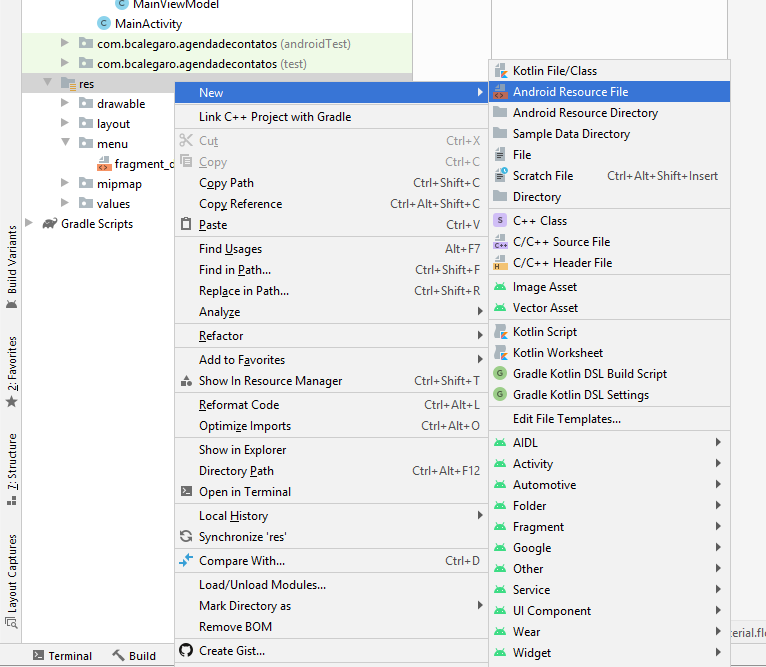766x667 pixels.
Task: Select Vector Asset menu item
Action: pos(545,308)
